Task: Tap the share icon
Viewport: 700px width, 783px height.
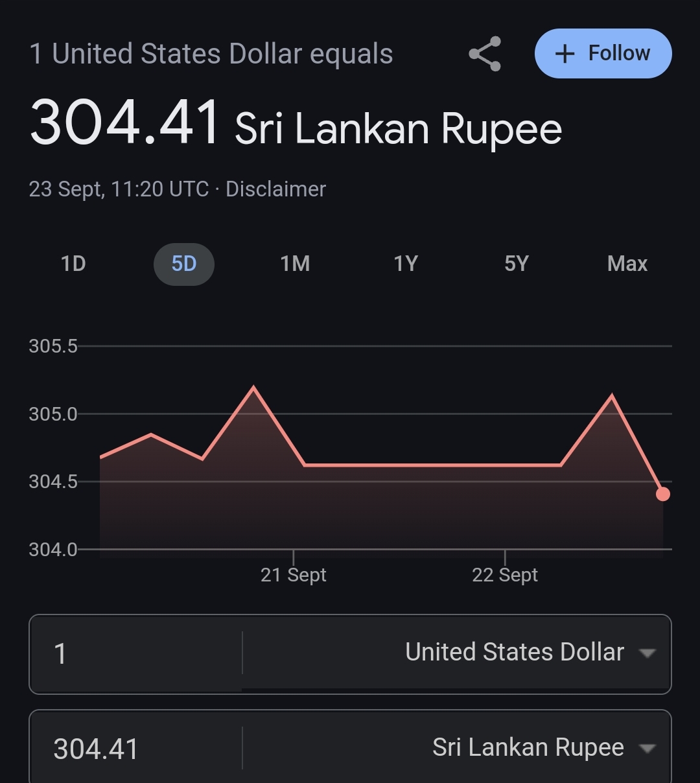Action: point(485,54)
